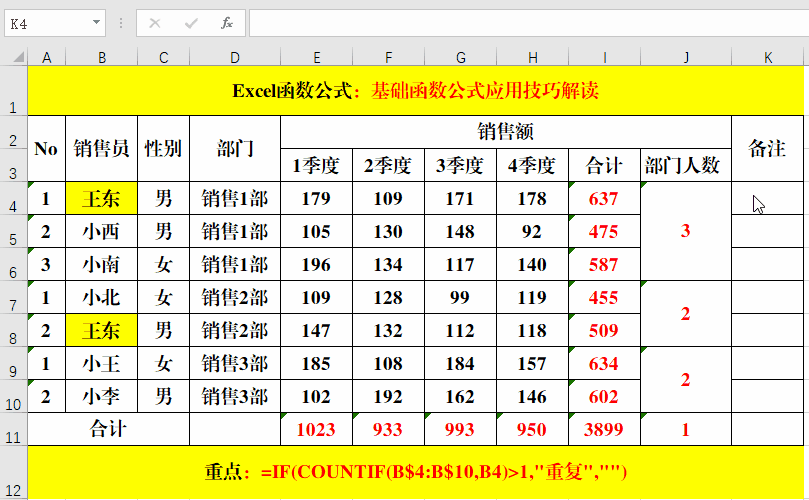
Task: Select column I header
Action: [x=604, y=57]
